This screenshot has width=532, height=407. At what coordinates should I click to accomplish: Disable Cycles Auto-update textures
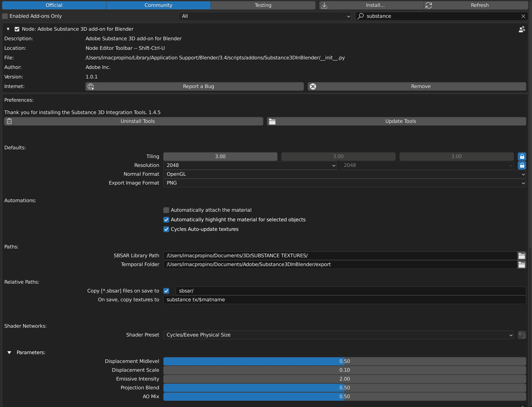pos(166,229)
